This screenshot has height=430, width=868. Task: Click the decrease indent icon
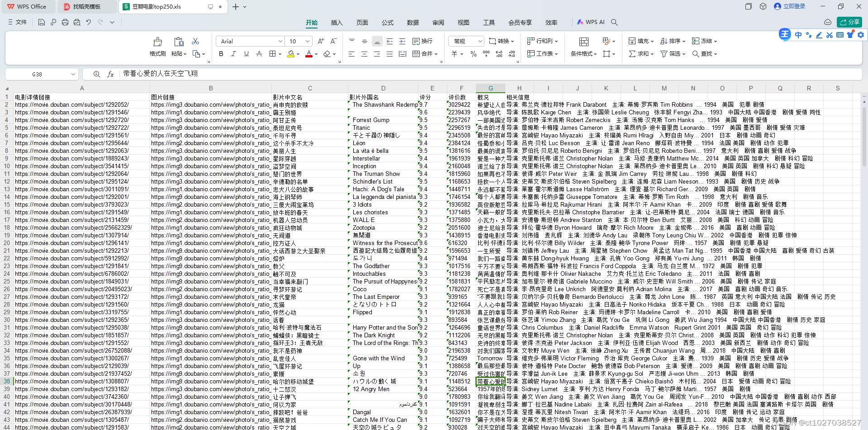tap(389, 41)
